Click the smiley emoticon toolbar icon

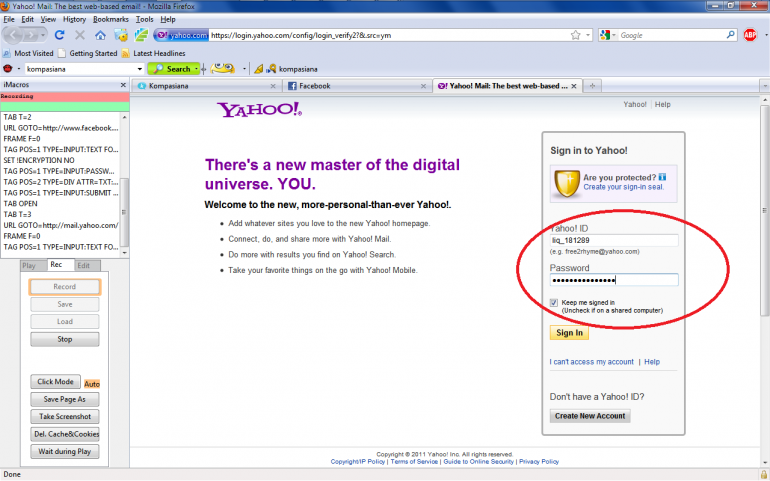224,69
